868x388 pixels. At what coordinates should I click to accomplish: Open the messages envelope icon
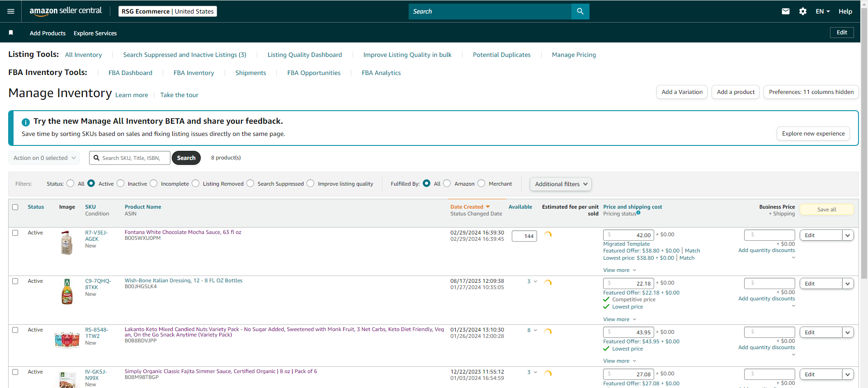(786, 11)
